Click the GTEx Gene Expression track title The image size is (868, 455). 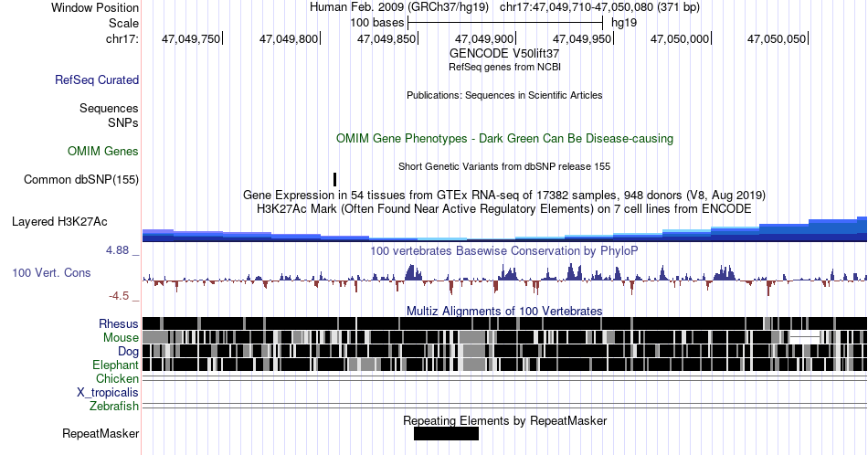click(x=504, y=195)
